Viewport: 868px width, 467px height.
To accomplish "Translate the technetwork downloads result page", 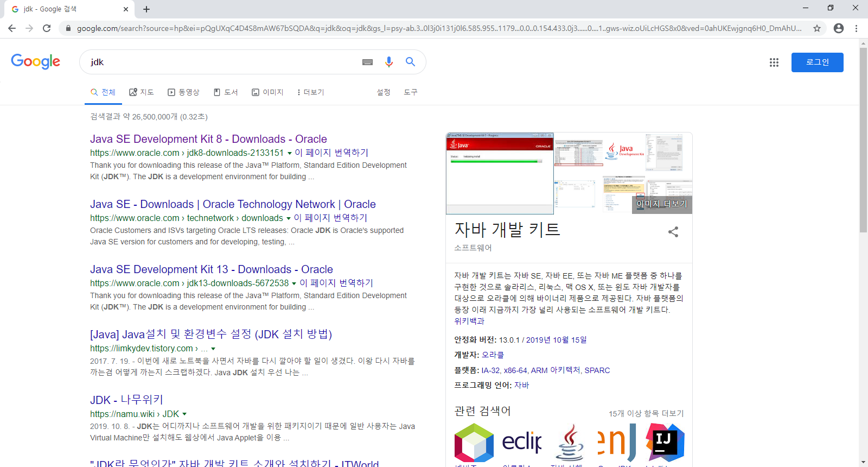I will [x=330, y=218].
